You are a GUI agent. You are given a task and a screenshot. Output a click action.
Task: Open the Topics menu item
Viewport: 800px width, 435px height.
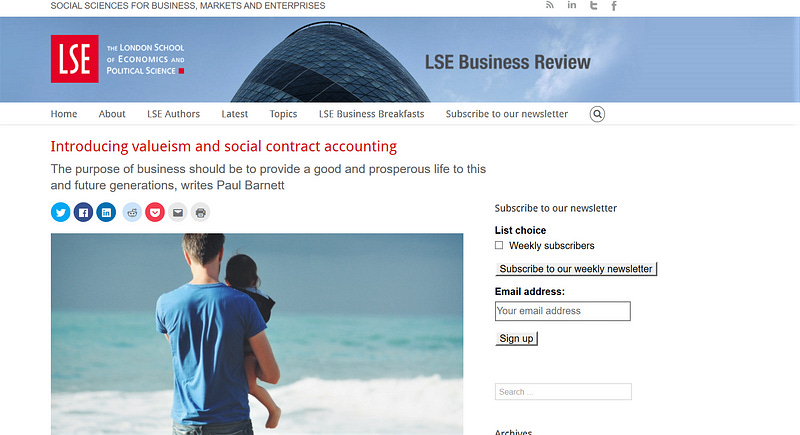coord(283,114)
